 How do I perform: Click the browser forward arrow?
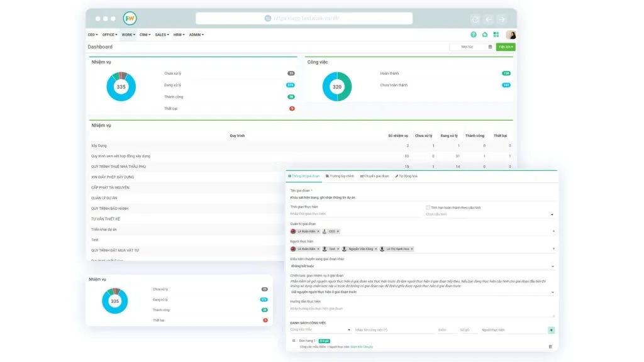(x=502, y=19)
